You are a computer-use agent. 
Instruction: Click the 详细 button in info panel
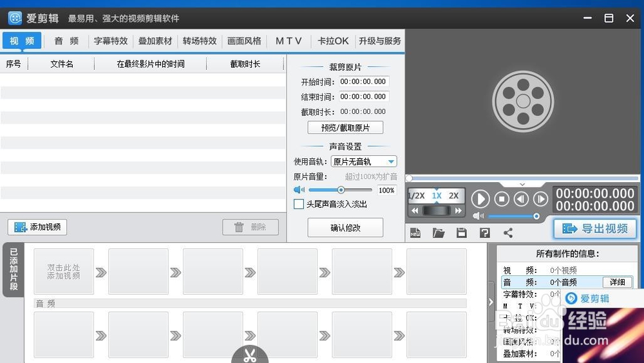click(618, 282)
